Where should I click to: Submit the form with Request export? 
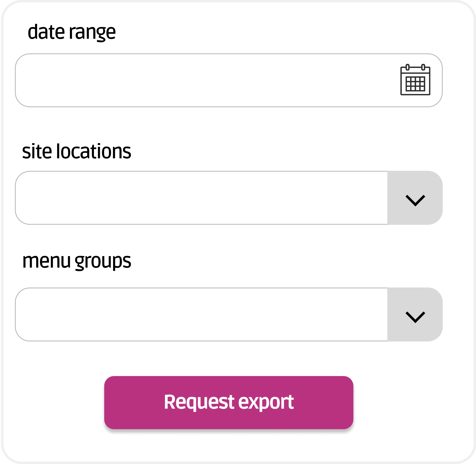[229, 403]
